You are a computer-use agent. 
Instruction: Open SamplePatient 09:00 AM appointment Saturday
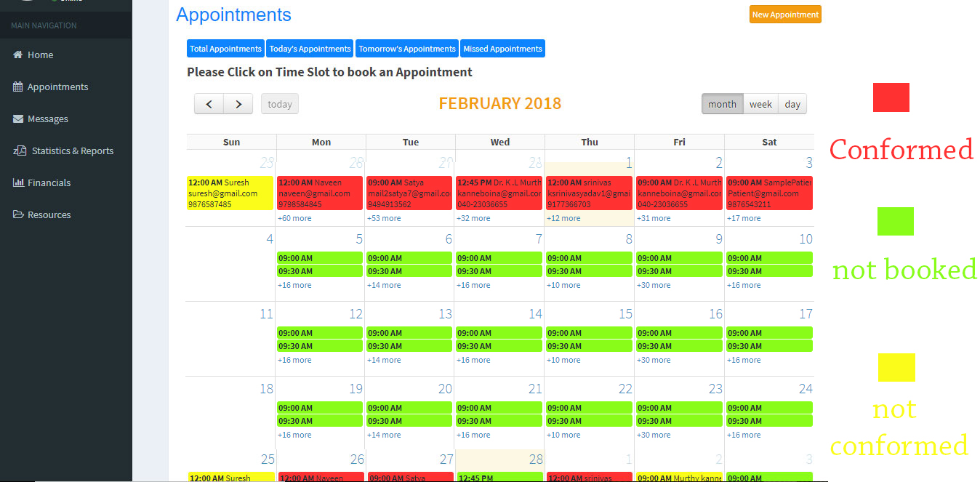(769, 193)
